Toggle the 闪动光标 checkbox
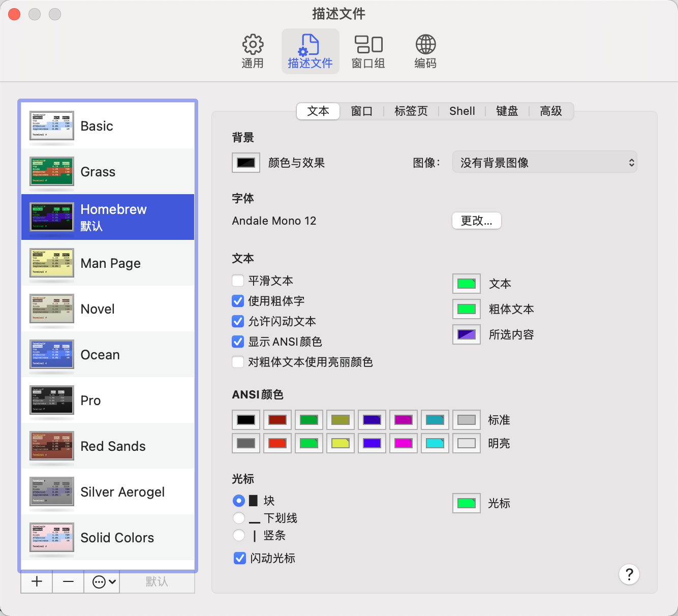The width and height of the screenshot is (678, 616). pyautogui.click(x=240, y=558)
